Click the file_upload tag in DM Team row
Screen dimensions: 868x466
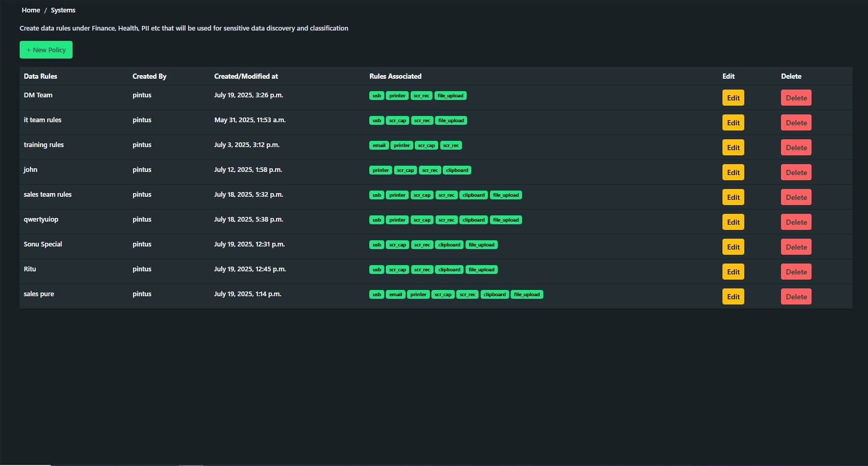(450, 96)
